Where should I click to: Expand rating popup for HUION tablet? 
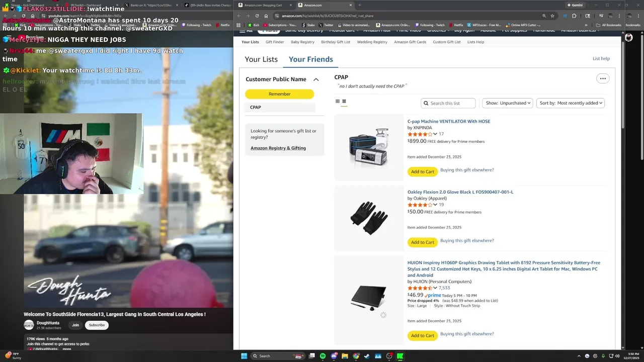pos(435,288)
